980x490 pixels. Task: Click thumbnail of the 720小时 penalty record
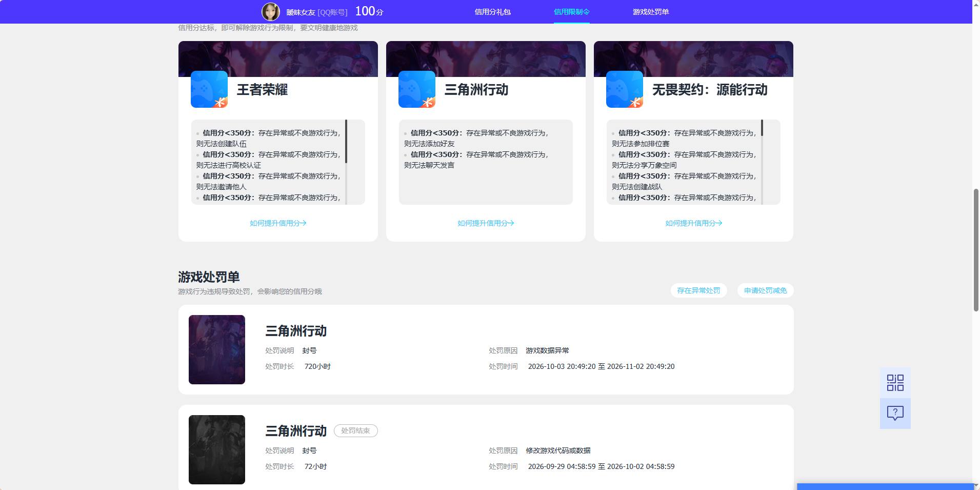point(217,349)
